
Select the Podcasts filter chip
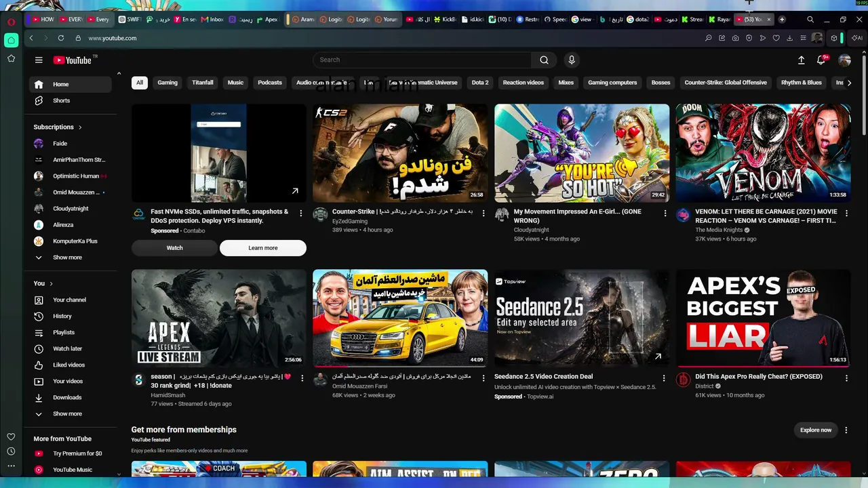[x=270, y=83]
